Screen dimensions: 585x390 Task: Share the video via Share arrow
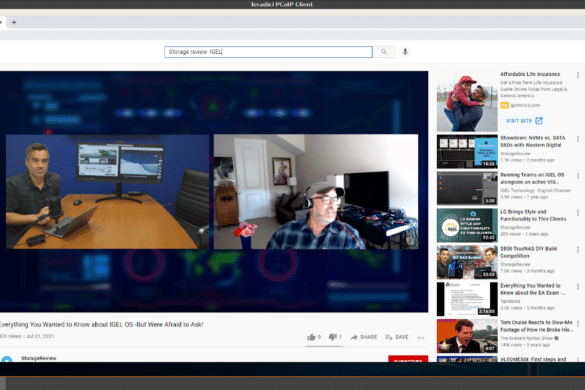(364, 337)
